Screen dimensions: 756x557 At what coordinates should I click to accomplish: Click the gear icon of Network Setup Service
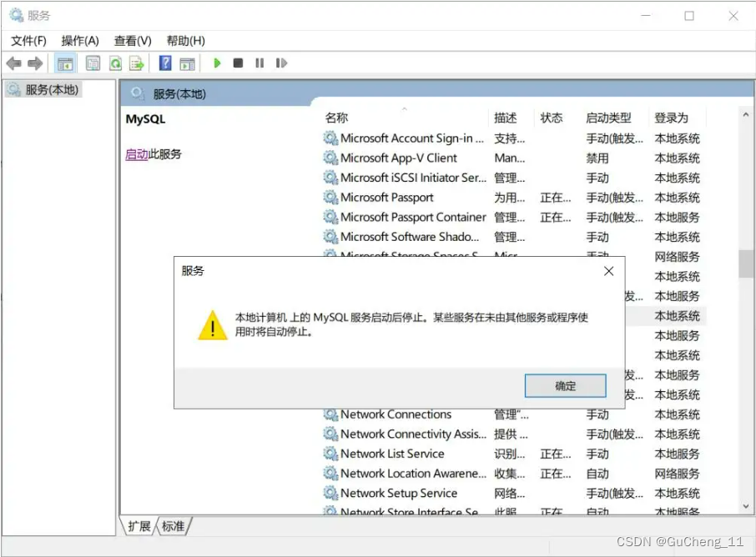330,494
